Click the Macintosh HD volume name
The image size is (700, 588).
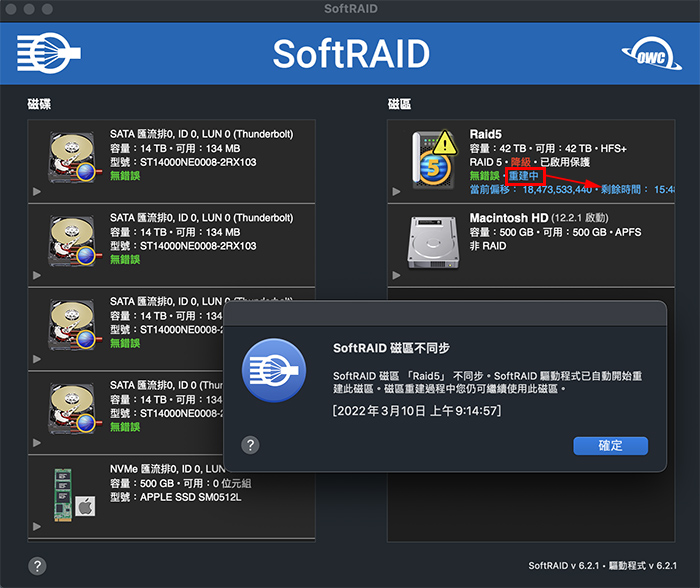point(508,218)
